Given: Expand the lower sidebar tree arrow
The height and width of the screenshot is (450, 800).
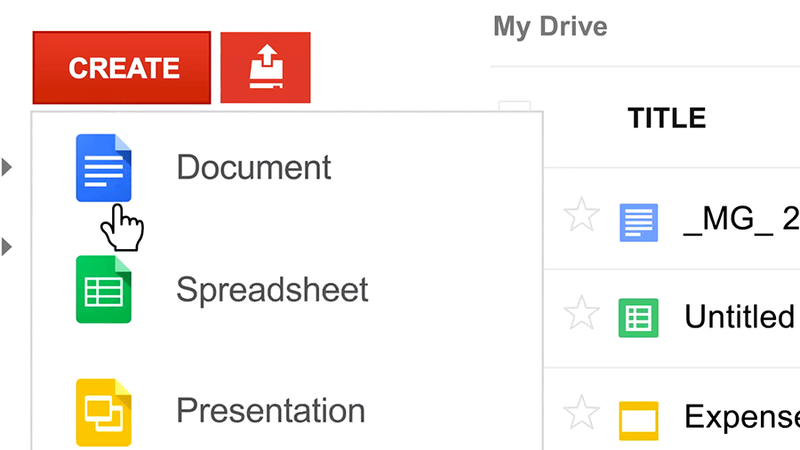Looking at the screenshot, I should pyautogui.click(x=7, y=247).
